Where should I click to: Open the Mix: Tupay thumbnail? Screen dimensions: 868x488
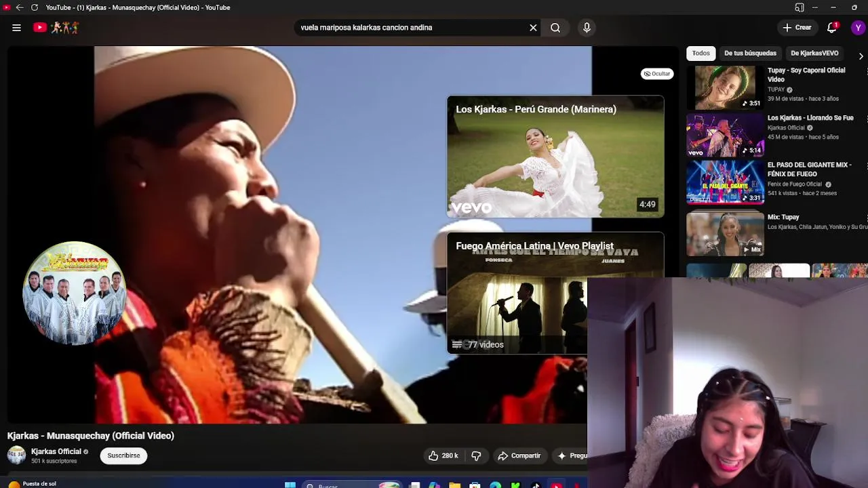(725, 234)
